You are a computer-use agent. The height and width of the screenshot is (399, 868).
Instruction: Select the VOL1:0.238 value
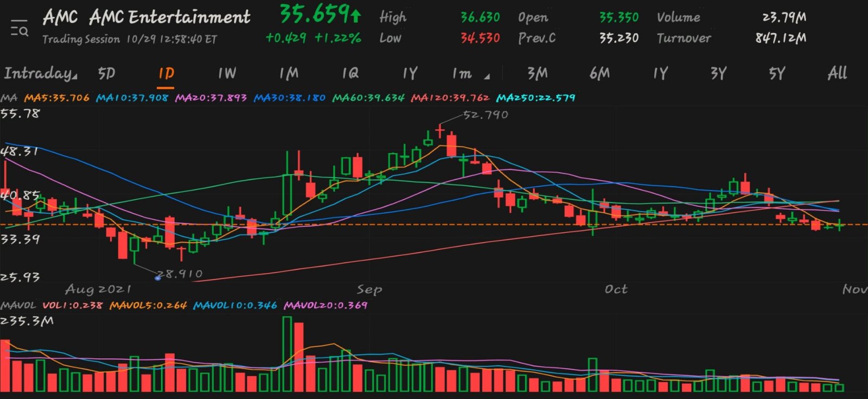(72, 305)
